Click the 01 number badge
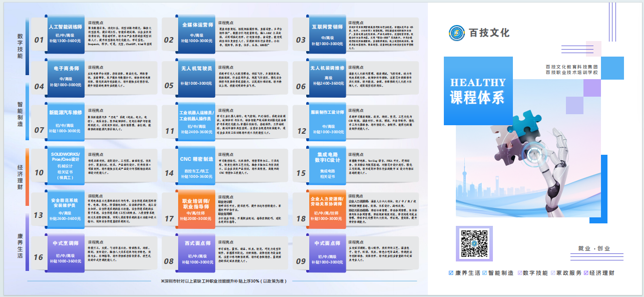Screen dimensions: 644x297 pos(39,40)
